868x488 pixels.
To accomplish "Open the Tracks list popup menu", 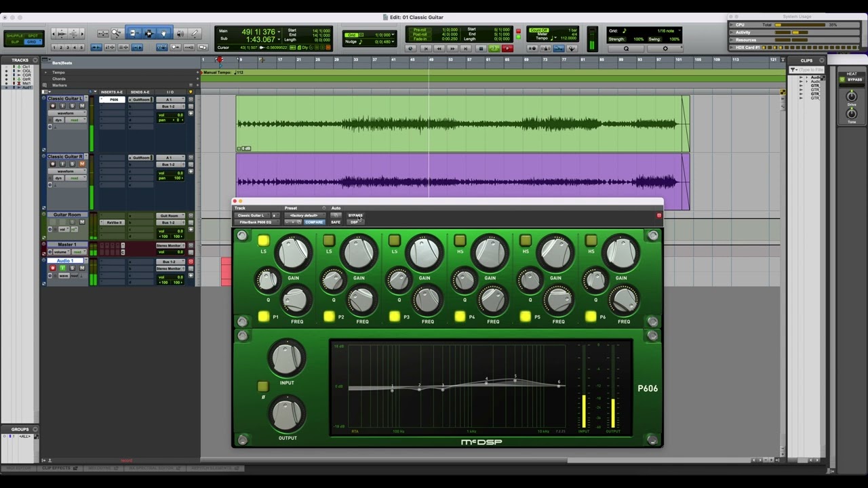I will click(x=35, y=60).
